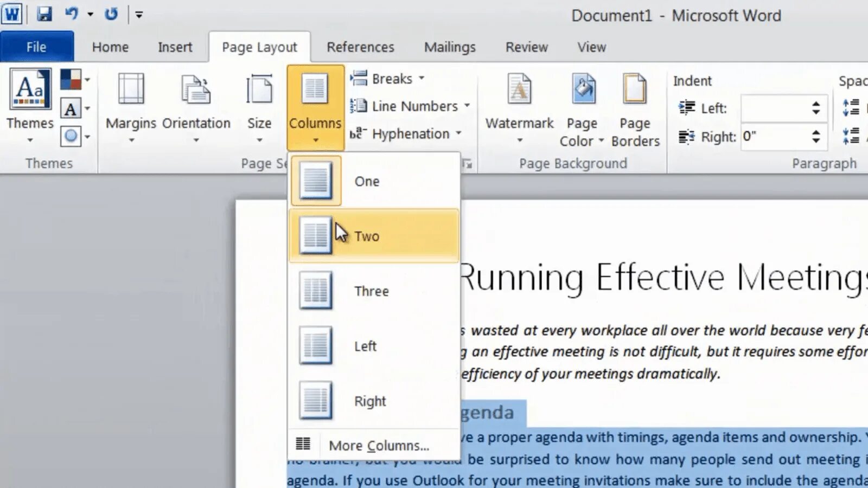Open the File tab
The image size is (868, 488).
[x=36, y=47]
